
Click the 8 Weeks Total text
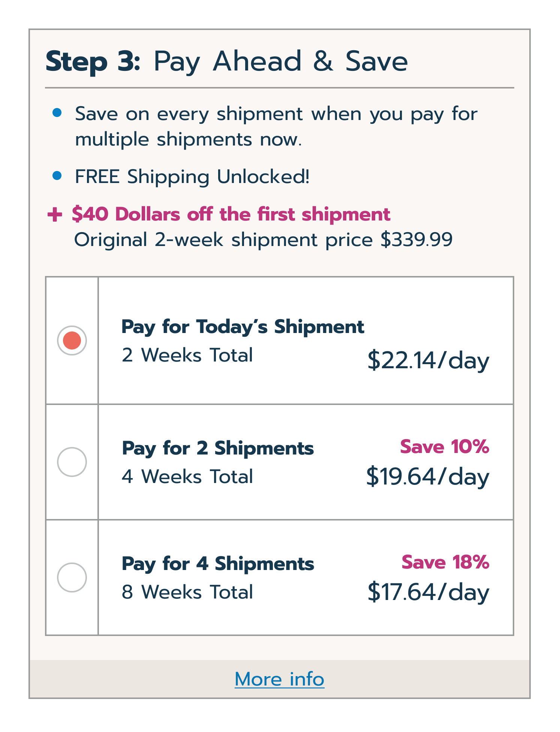[187, 592]
